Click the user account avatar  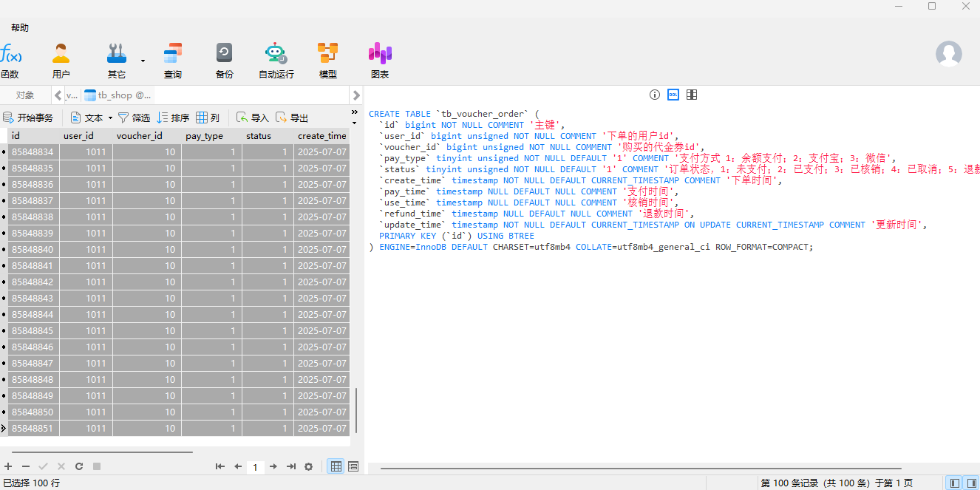[x=949, y=54]
